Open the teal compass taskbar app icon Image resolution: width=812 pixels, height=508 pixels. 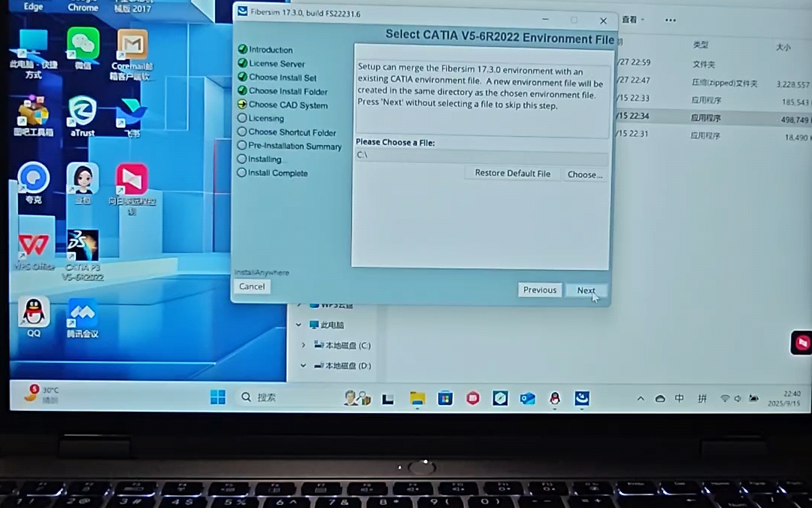tap(500, 398)
